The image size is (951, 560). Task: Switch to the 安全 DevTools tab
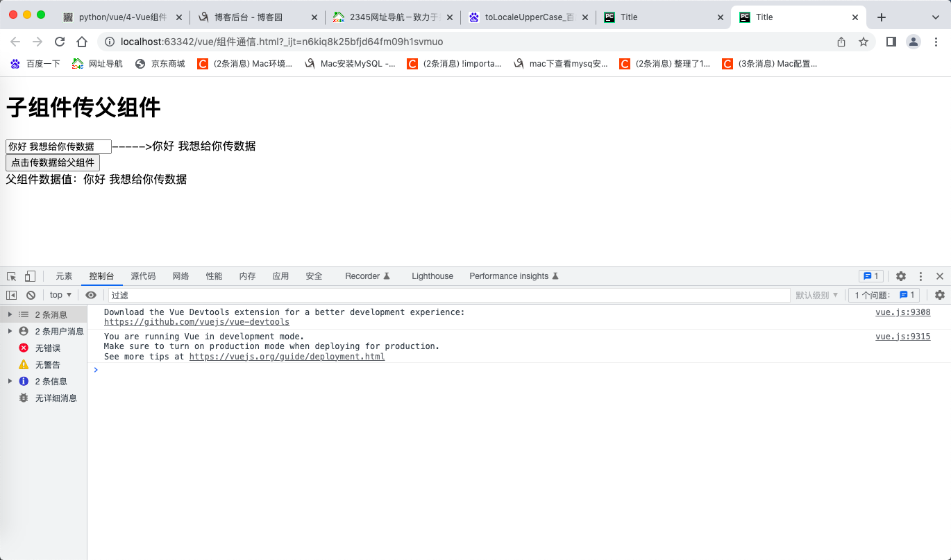pyautogui.click(x=314, y=276)
